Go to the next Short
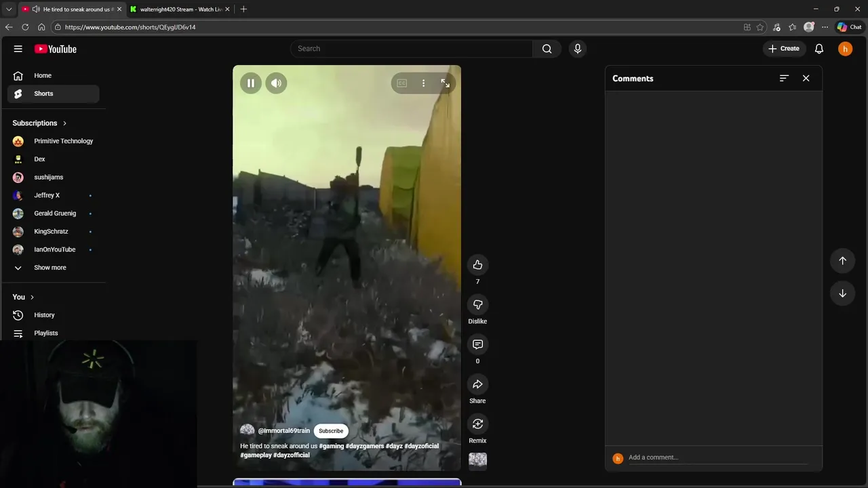Screen dimensions: 868x488 point(842,293)
